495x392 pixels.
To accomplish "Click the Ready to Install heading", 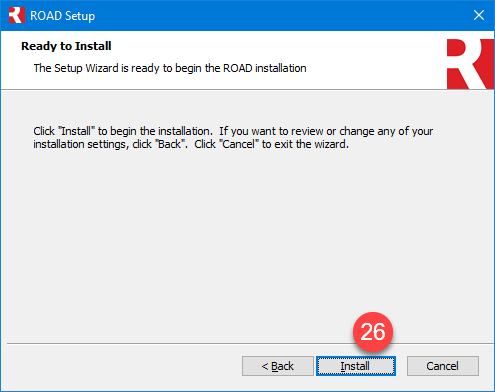I will click(x=66, y=46).
